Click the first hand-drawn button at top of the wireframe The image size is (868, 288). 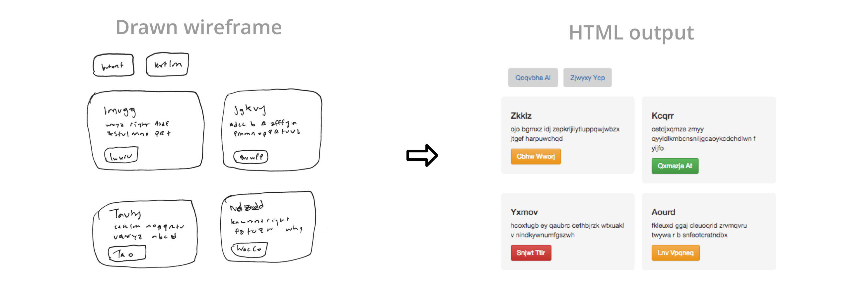(x=113, y=65)
